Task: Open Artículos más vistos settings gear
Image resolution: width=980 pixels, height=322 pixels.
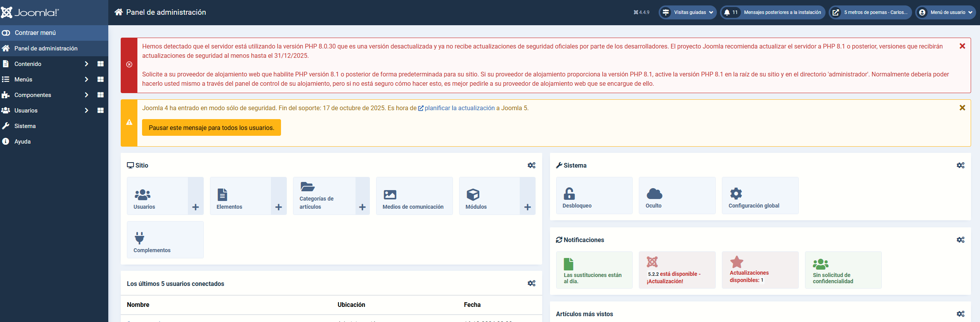Action: [x=960, y=314]
